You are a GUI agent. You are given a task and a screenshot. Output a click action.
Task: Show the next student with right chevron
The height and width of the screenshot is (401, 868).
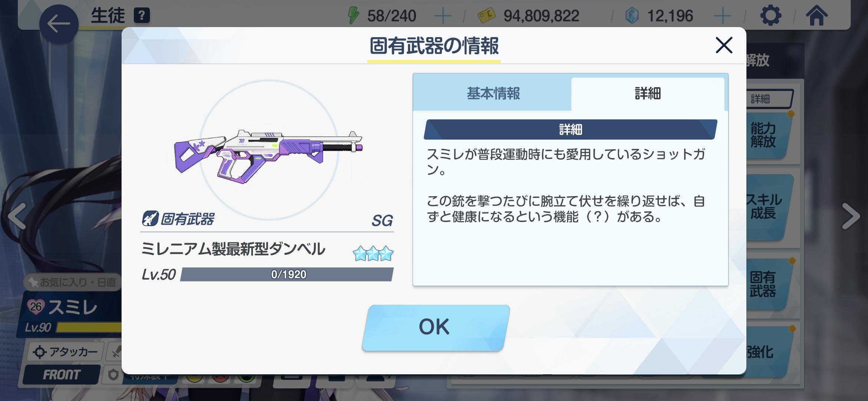(851, 216)
